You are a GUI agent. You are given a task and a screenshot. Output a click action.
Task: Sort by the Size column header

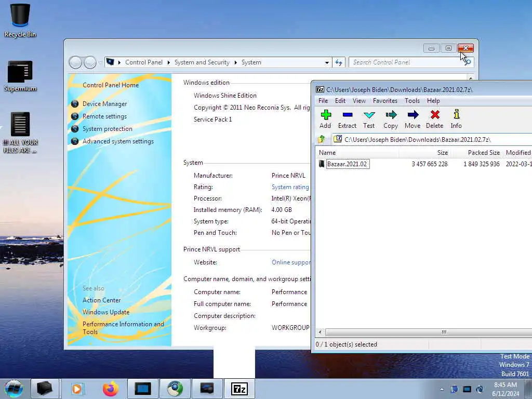[x=425, y=153]
